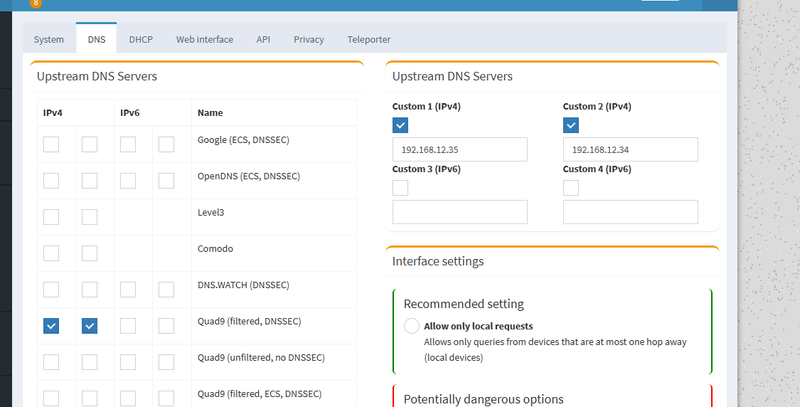Check the first IPv4 box for Level3

(x=51, y=217)
